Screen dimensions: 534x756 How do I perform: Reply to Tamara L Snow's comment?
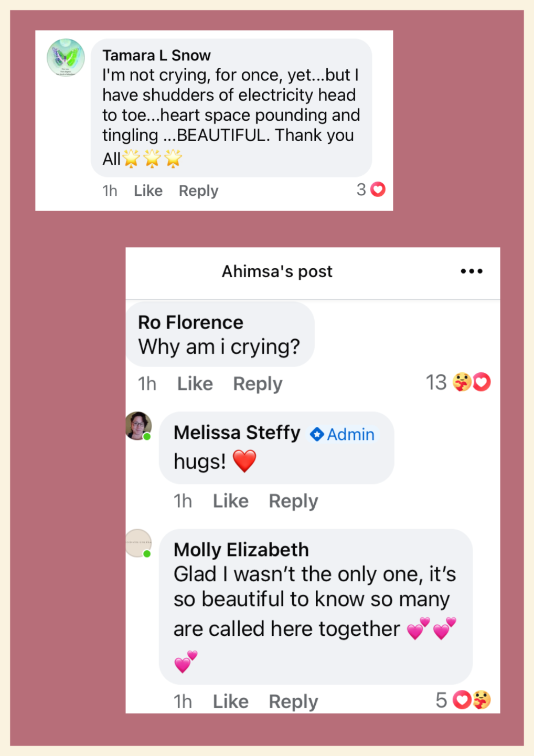click(198, 191)
